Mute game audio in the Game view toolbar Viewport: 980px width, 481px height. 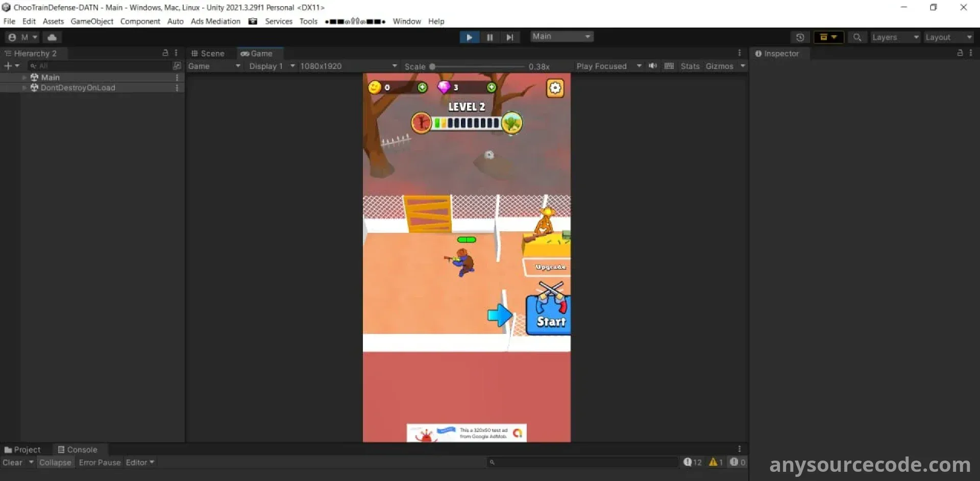pos(653,66)
